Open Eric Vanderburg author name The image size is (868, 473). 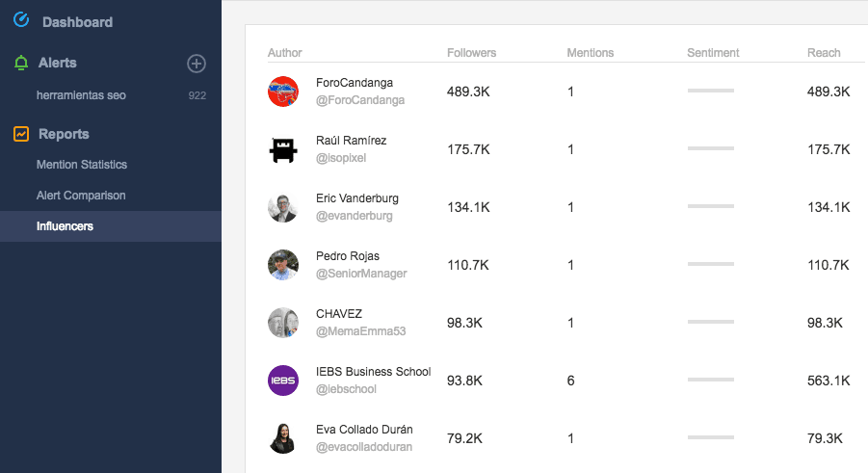coord(357,198)
